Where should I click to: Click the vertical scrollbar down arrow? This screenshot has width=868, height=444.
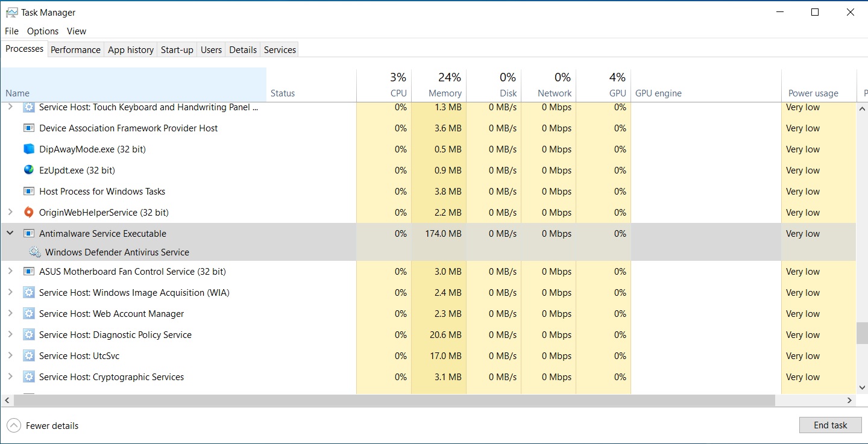862,388
